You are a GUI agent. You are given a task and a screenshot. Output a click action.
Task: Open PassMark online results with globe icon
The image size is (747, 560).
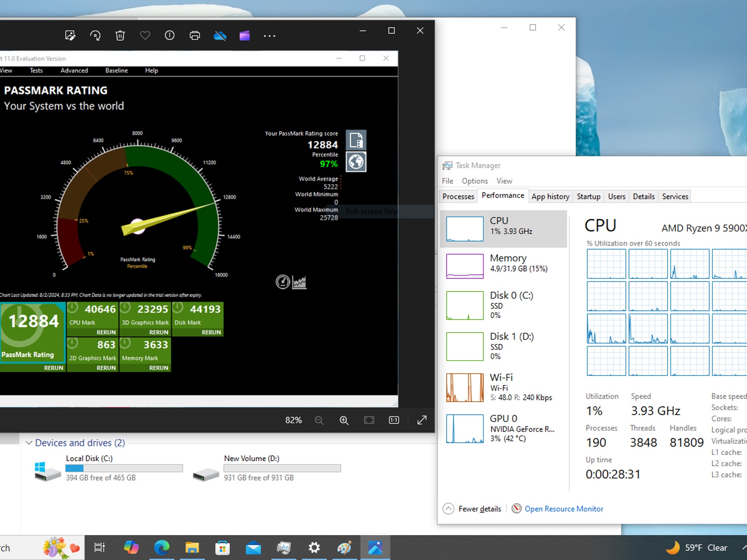[356, 162]
